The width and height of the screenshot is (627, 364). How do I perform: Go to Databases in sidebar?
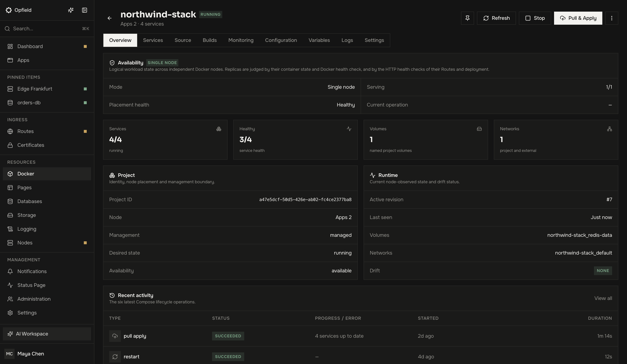(x=47, y=202)
